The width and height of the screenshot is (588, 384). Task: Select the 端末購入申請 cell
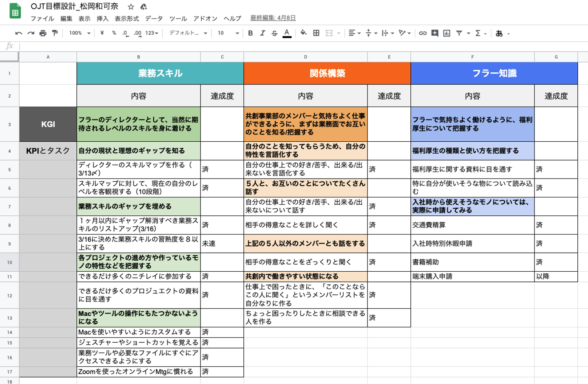[472, 277]
